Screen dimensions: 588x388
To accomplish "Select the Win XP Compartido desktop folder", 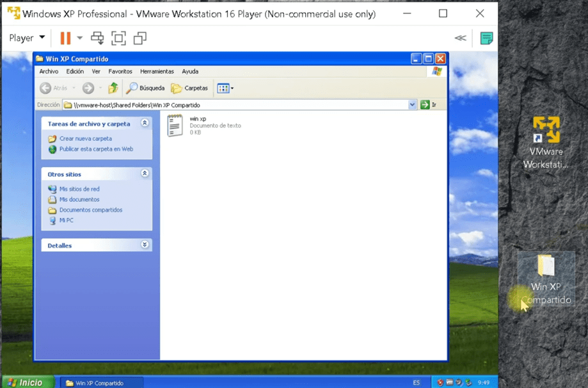I will 546,279.
